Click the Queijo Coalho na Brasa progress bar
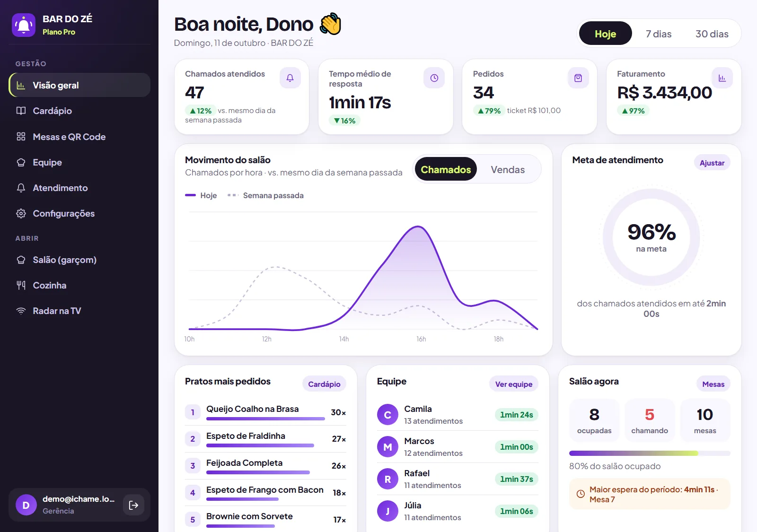Screen dimensions: 757x532 point(265,419)
